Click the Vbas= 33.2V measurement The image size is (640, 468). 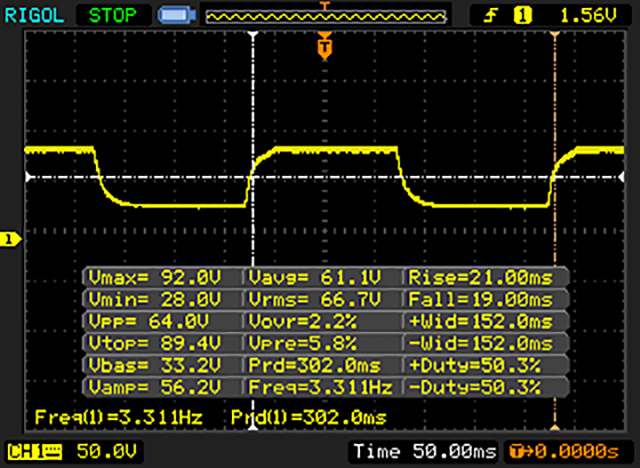[x=155, y=365]
